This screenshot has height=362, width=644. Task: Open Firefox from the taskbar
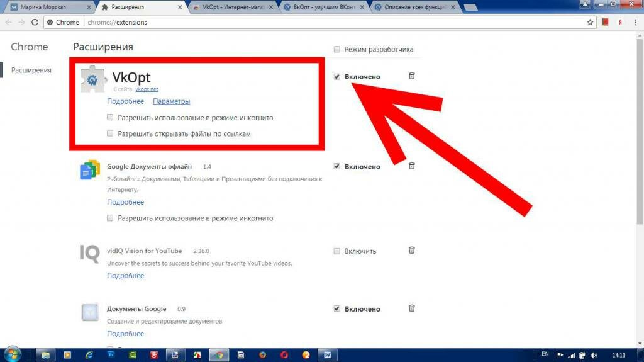click(262, 354)
